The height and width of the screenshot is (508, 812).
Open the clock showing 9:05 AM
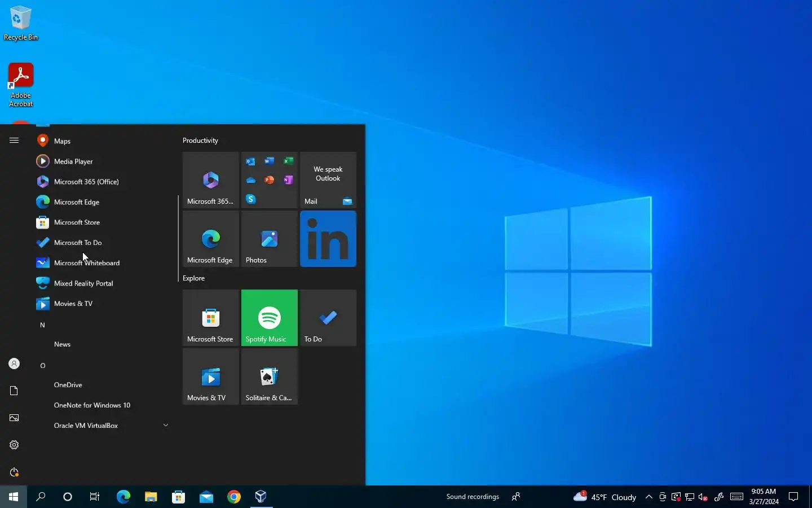(x=764, y=497)
